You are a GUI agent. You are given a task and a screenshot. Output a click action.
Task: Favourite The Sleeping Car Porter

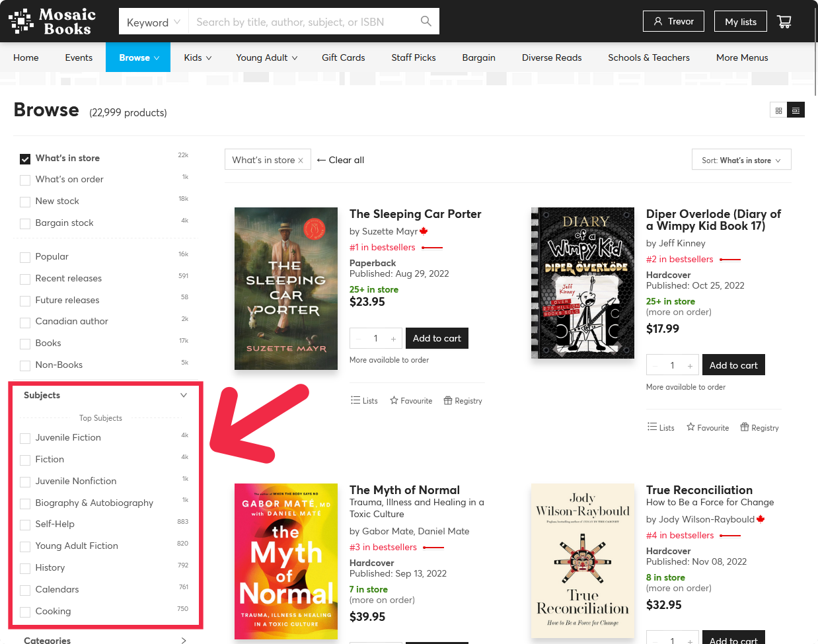click(411, 401)
